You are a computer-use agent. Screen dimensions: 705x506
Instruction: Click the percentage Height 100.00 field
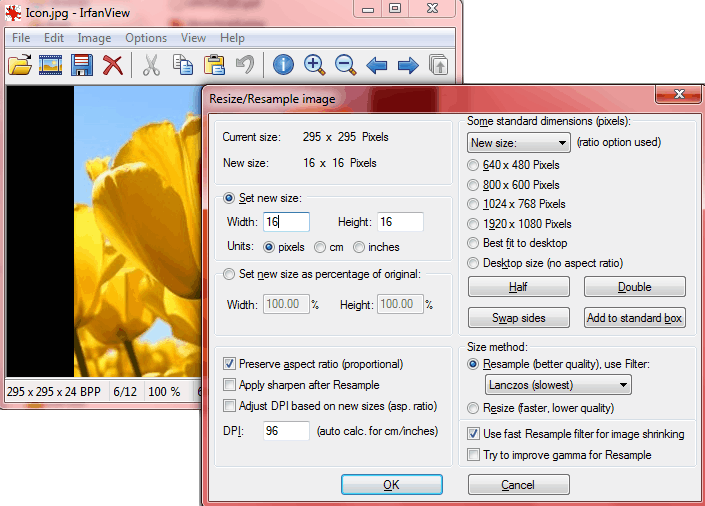tap(400, 304)
